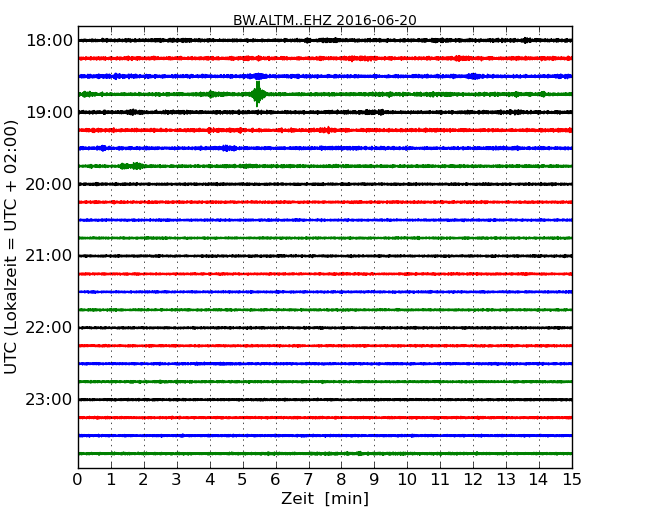
Task: Click x-axis tick label 3
Action: click(177, 480)
